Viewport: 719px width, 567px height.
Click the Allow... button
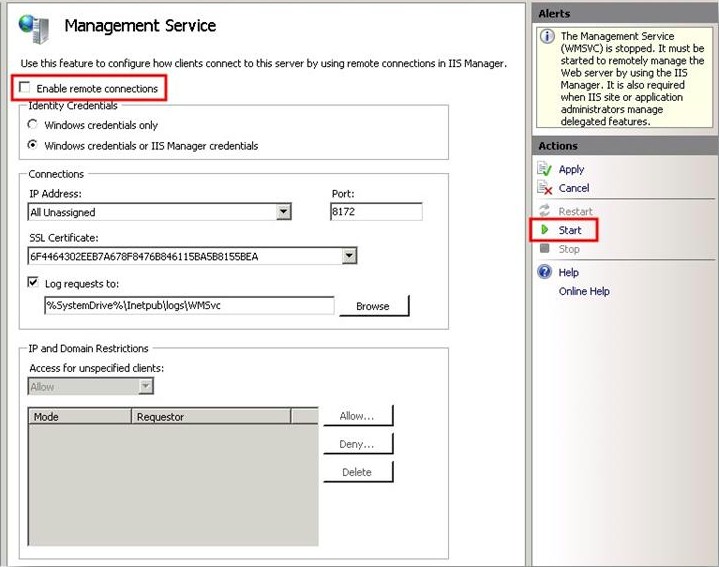(358, 416)
